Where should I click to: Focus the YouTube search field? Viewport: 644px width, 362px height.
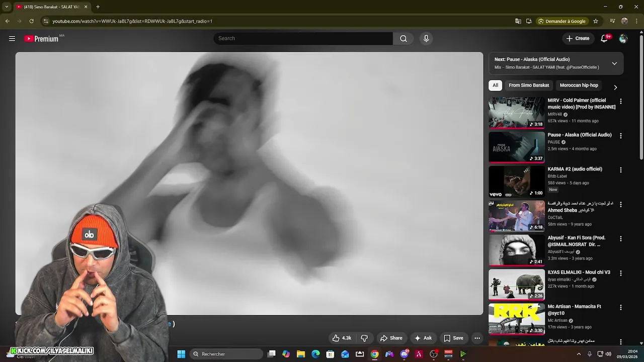[303, 39]
